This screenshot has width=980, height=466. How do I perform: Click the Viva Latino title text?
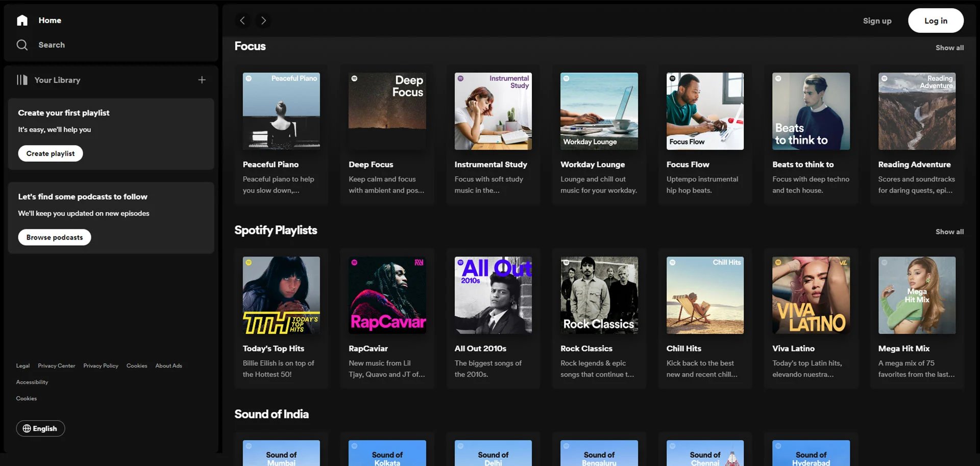794,348
